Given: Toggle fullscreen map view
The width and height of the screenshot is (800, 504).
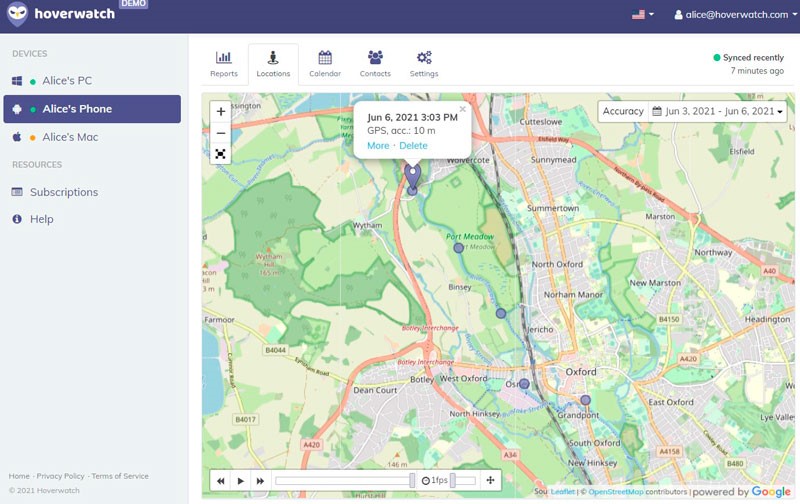Looking at the screenshot, I should (220, 154).
